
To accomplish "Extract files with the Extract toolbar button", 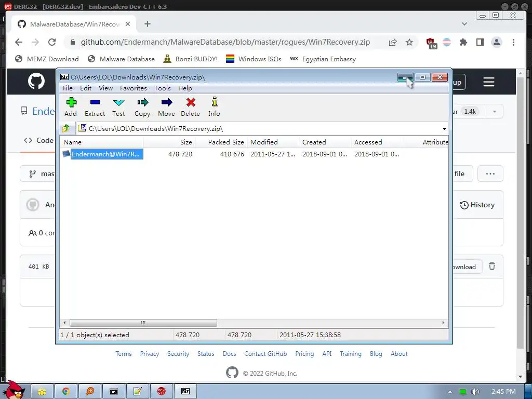I will pos(95,107).
